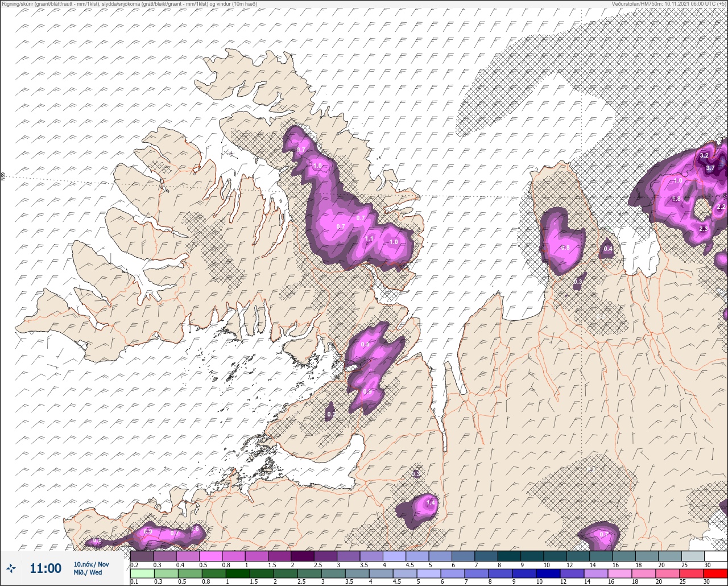Pick the 0.2 swatch in the upper snow legend
The width and height of the screenshot is (728, 586).
pos(142,556)
